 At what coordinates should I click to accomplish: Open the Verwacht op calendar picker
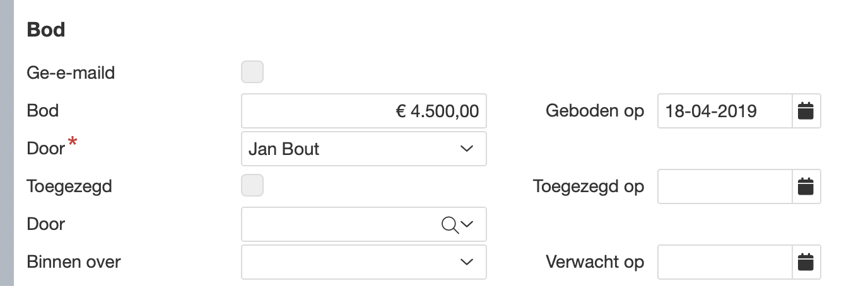point(806,262)
